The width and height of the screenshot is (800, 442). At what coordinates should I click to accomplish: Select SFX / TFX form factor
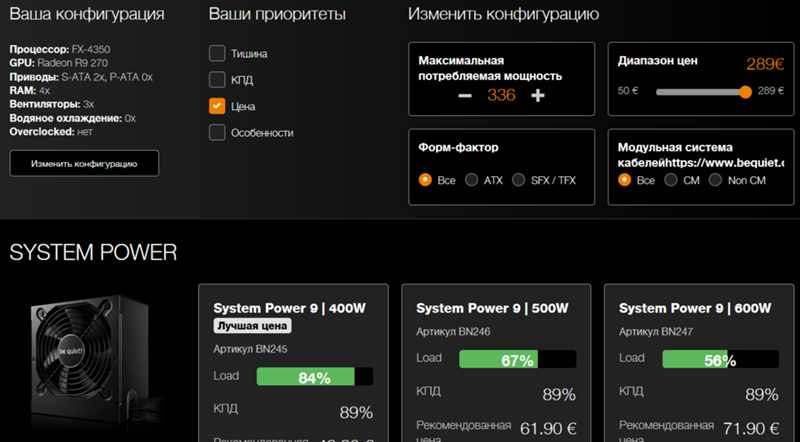pyautogui.click(x=518, y=180)
